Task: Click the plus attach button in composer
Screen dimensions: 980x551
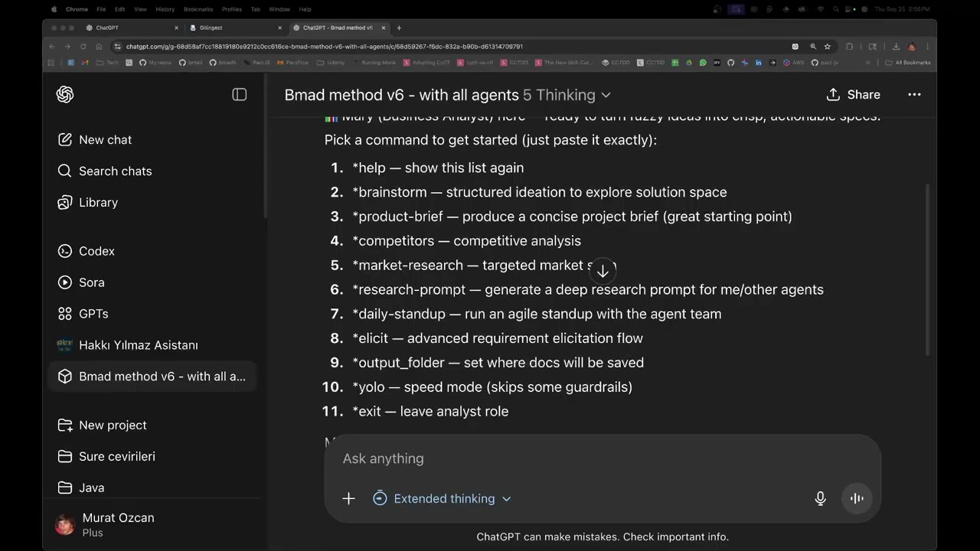Action: coord(348,499)
